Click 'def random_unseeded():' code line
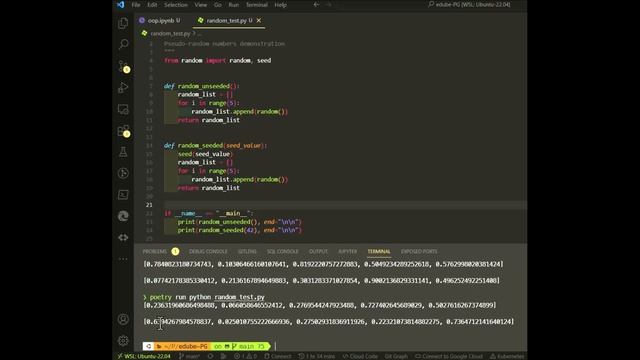 point(202,86)
